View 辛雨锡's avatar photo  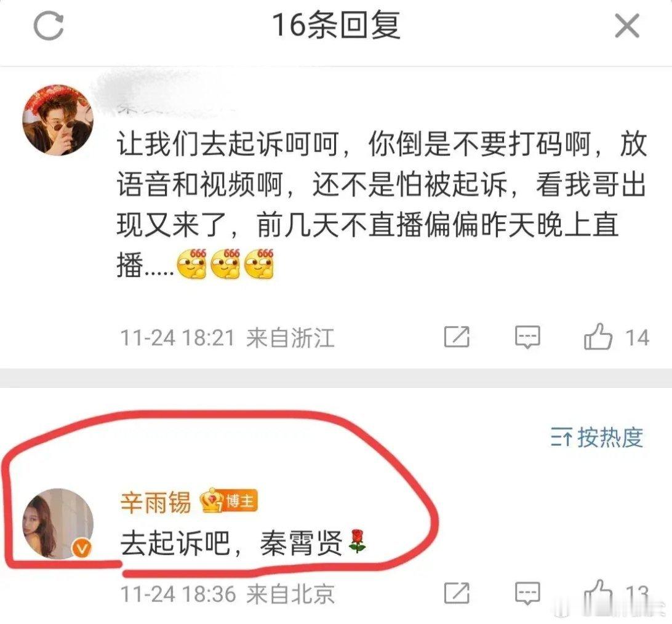point(58,524)
